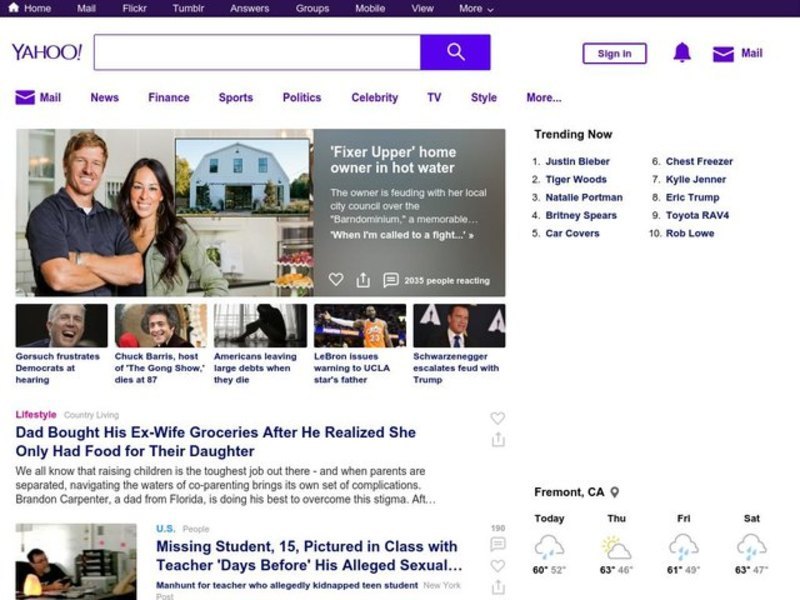
Task: Open the notifications bell
Action: click(682, 53)
